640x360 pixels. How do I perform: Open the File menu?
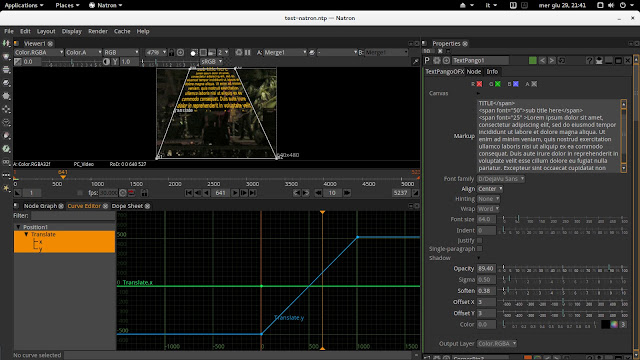coord(9,31)
